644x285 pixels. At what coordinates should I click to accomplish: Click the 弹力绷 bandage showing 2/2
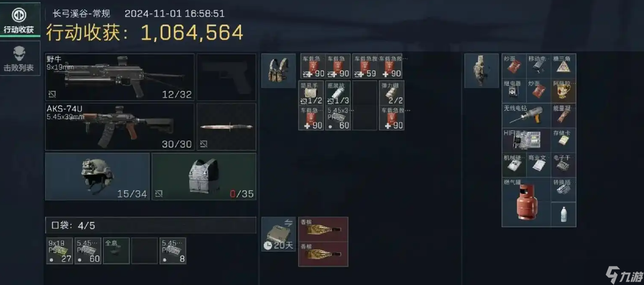tap(391, 93)
